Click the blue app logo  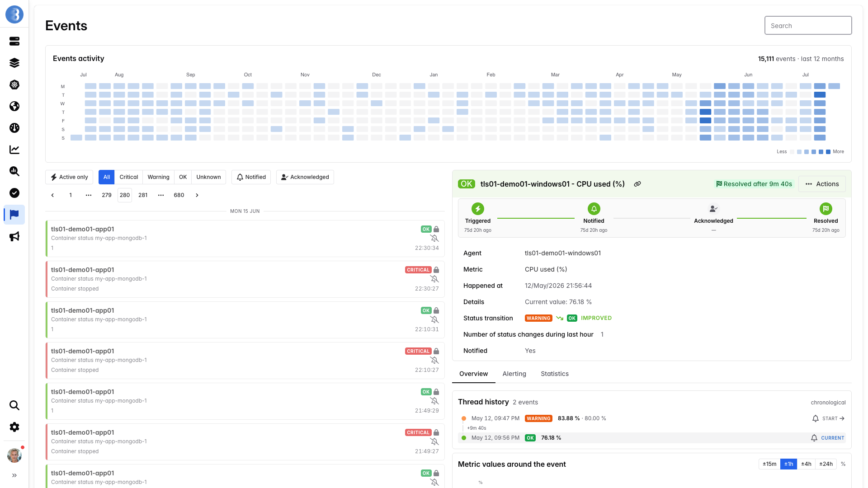coord(14,14)
